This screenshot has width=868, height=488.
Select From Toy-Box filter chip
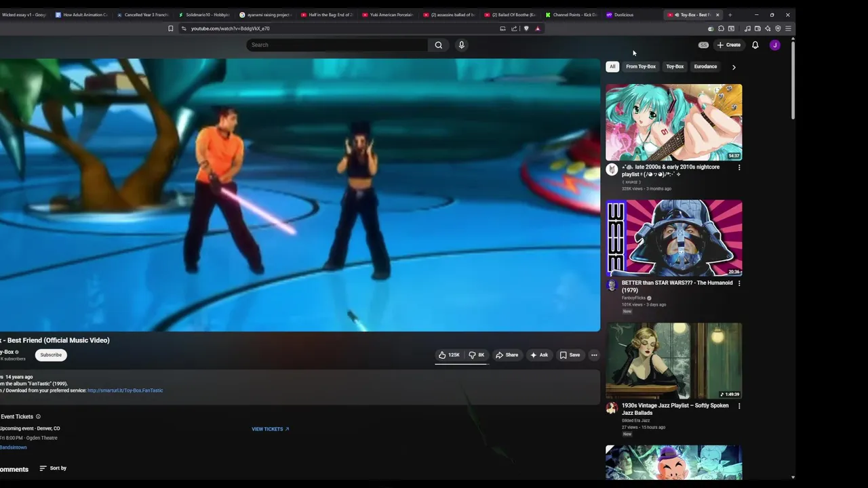(641, 66)
